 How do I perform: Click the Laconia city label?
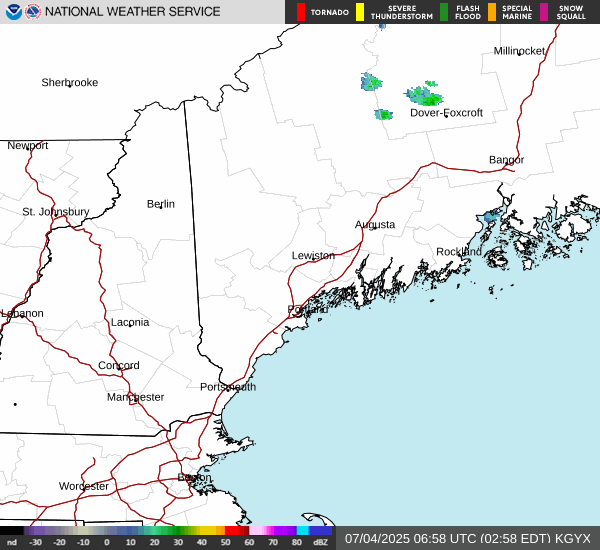(x=130, y=322)
